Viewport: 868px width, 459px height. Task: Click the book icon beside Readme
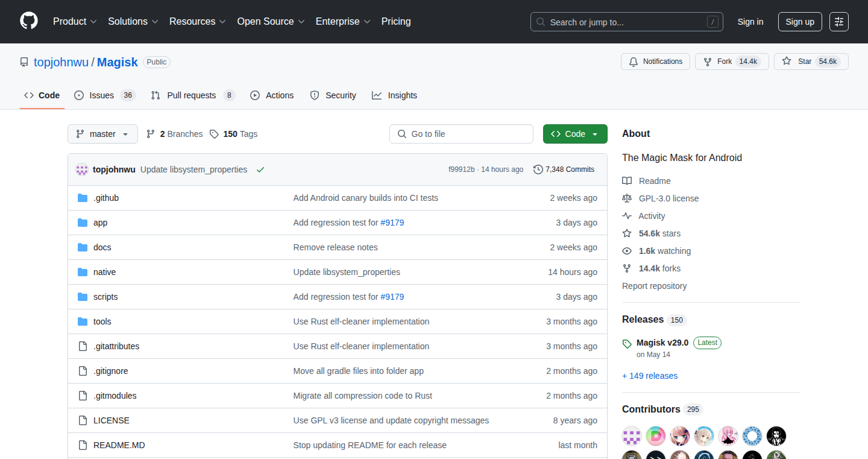(627, 181)
